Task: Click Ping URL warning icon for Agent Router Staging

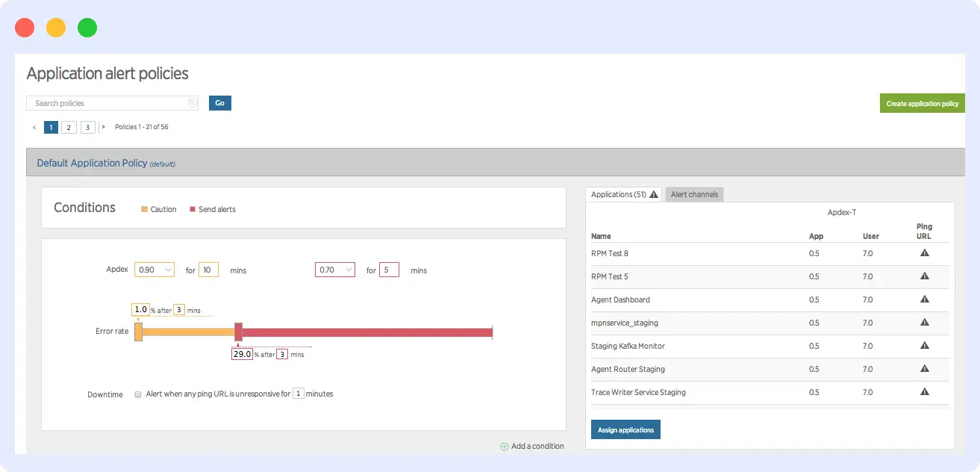Action: 924,369
